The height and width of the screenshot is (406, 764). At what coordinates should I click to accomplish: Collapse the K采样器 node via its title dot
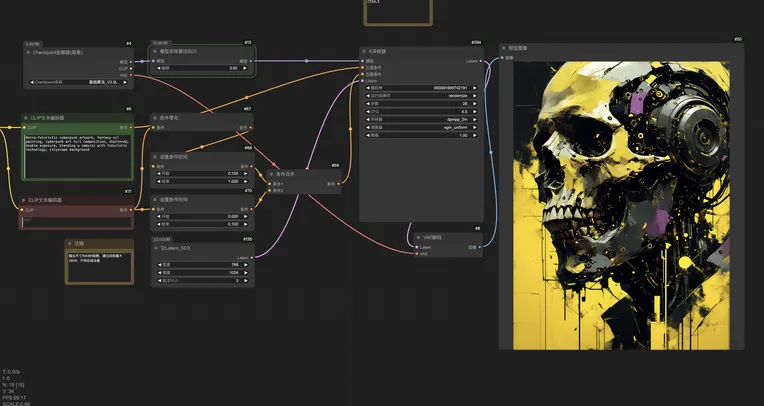pos(364,51)
